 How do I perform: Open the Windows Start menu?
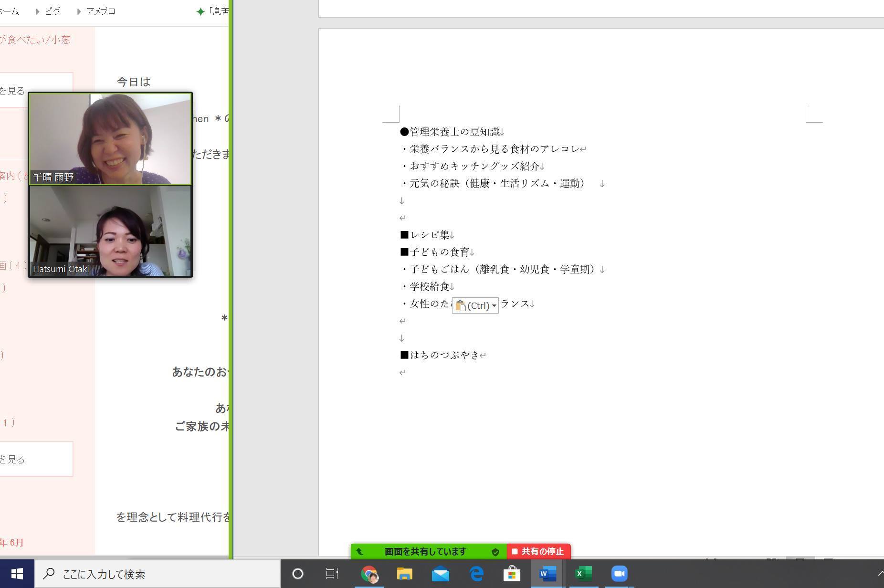(17, 573)
